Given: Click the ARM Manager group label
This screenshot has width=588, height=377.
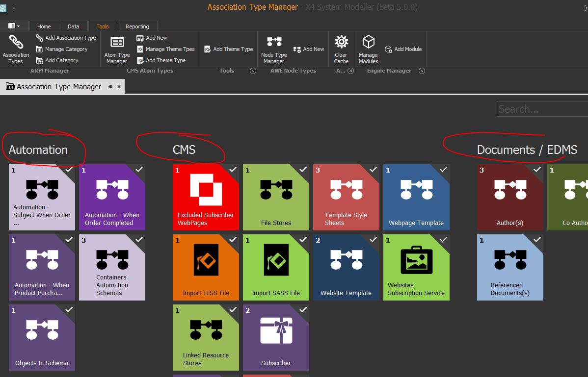Looking at the screenshot, I should point(50,71).
